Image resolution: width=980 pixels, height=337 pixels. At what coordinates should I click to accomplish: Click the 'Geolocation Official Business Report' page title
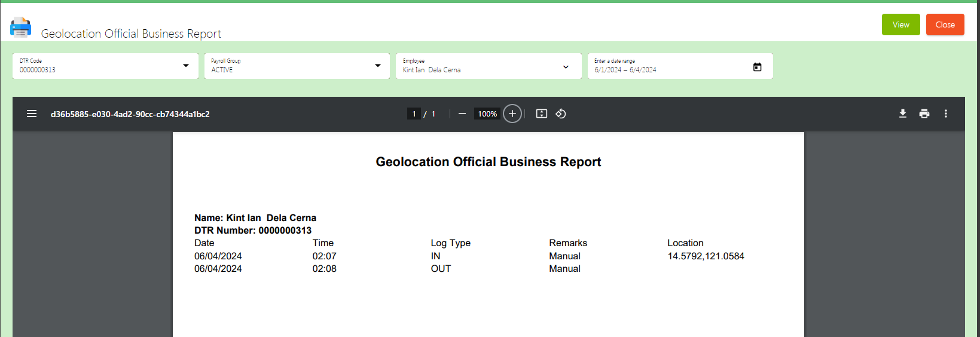(x=131, y=33)
